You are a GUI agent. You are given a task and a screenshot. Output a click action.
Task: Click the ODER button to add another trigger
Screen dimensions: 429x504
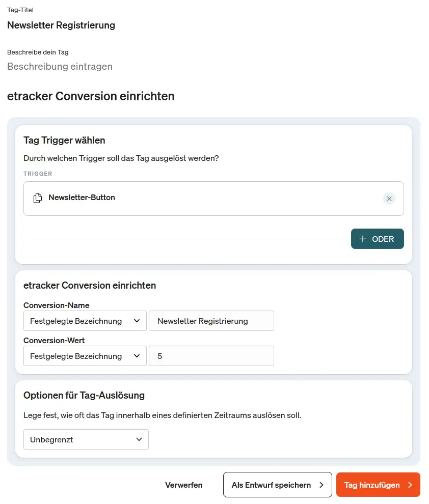(378, 238)
